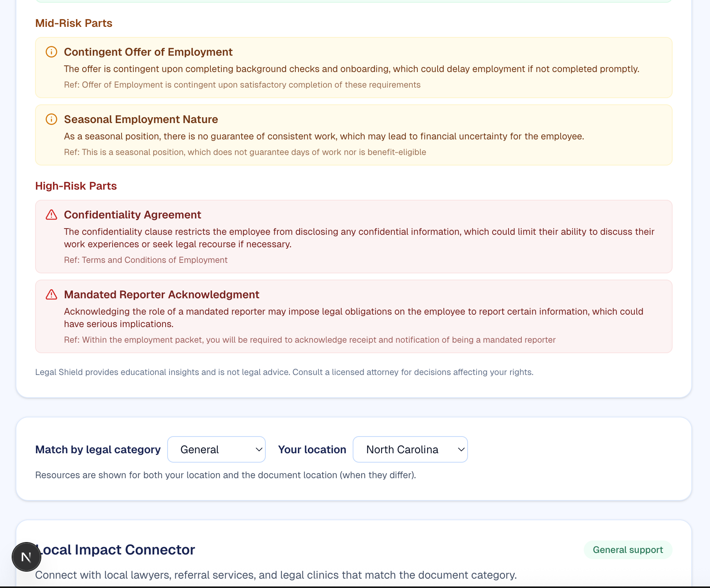The image size is (710, 588).
Task: Click the reference about acknowledging mandated reporter notification
Action: point(310,340)
